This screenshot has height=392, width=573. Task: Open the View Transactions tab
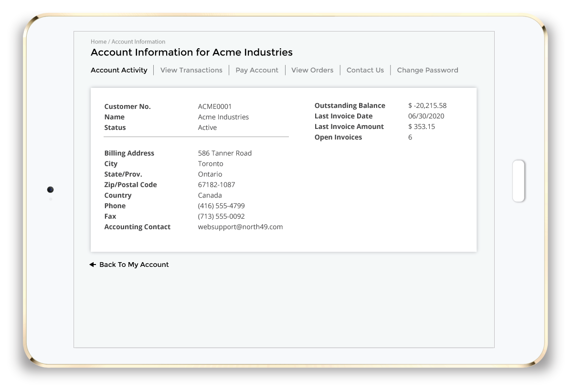point(191,70)
